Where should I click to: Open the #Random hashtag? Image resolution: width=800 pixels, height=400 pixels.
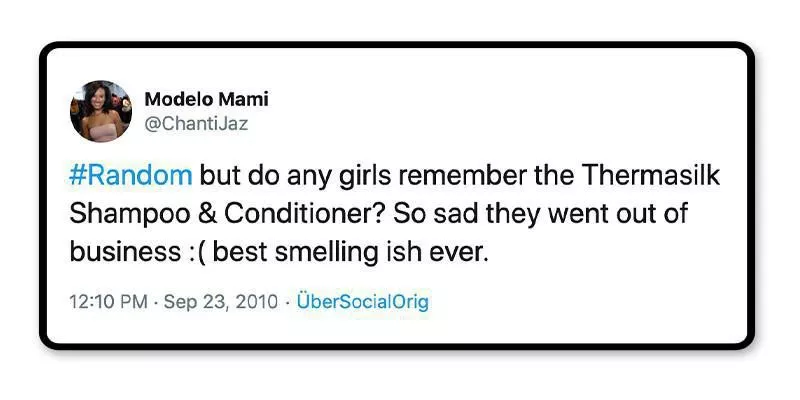pyautogui.click(x=130, y=176)
